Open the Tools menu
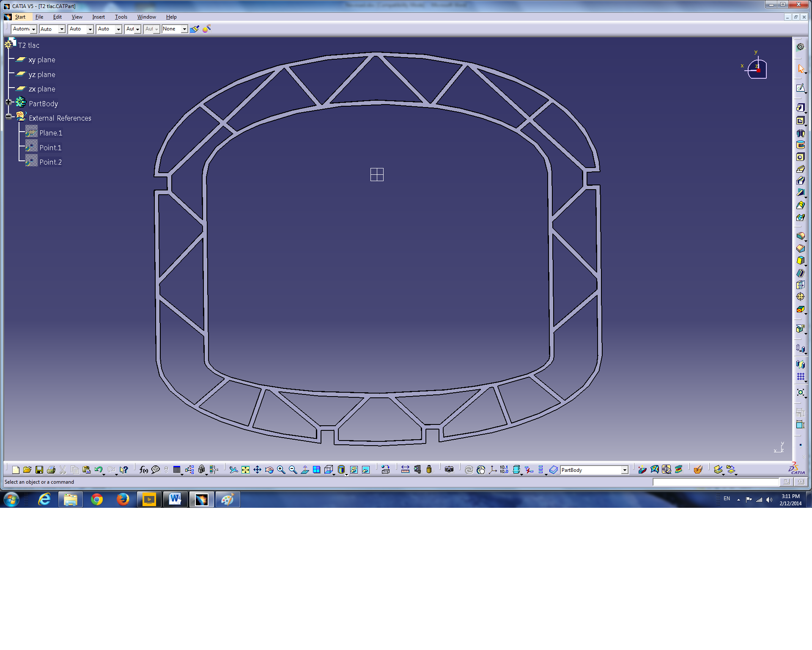 tap(121, 17)
